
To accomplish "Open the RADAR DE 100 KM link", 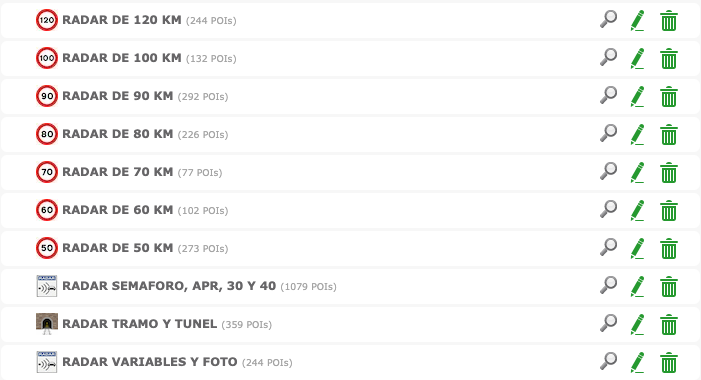I will pyautogui.click(x=122, y=58).
